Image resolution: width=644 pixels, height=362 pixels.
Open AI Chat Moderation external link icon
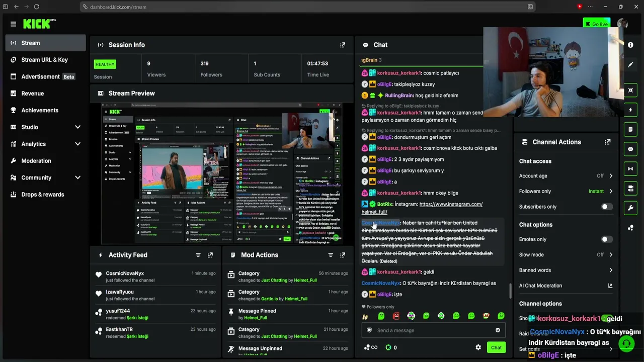(610, 286)
